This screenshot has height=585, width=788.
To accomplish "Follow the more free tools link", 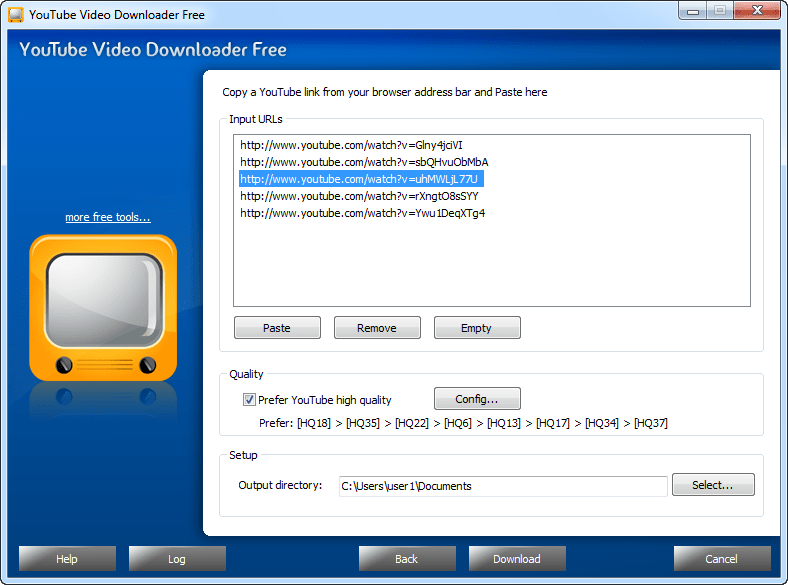I will coord(108,217).
